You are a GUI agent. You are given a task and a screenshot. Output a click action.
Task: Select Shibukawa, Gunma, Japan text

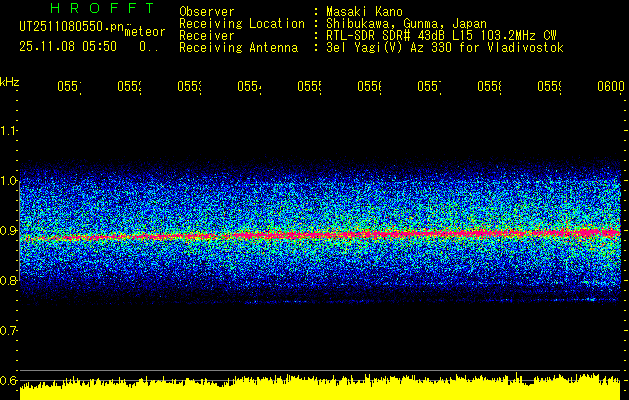click(x=406, y=24)
